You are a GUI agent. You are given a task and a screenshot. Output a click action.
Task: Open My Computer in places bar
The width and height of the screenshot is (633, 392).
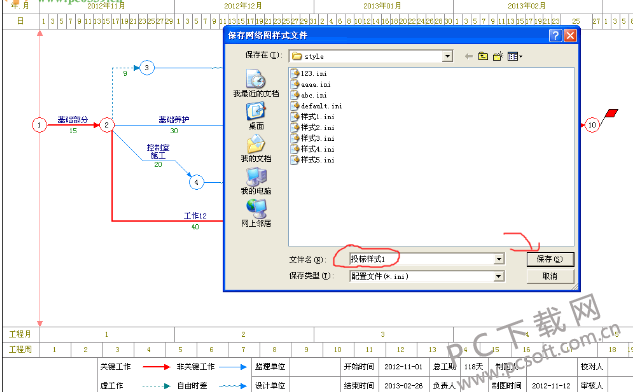[x=256, y=180]
